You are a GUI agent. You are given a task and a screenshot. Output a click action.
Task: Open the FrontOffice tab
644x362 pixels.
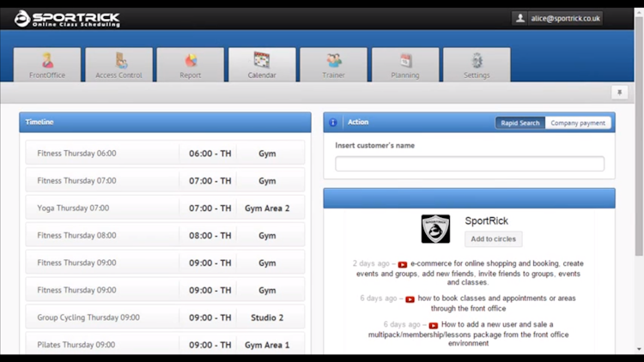(x=47, y=65)
